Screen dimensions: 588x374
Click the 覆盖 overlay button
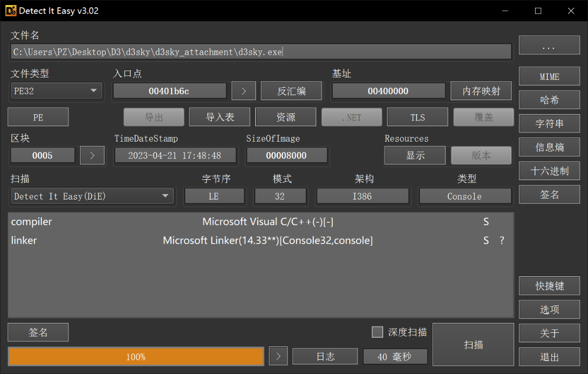pyautogui.click(x=483, y=117)
